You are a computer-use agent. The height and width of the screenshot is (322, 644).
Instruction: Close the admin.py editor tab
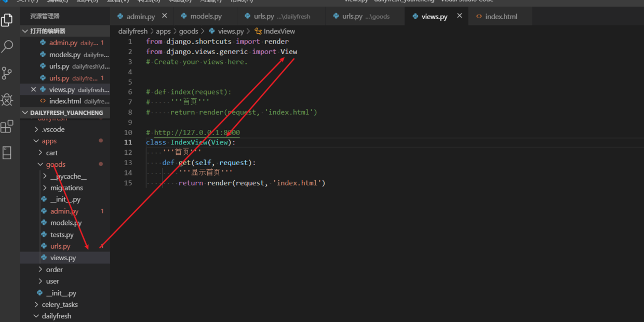165,16
